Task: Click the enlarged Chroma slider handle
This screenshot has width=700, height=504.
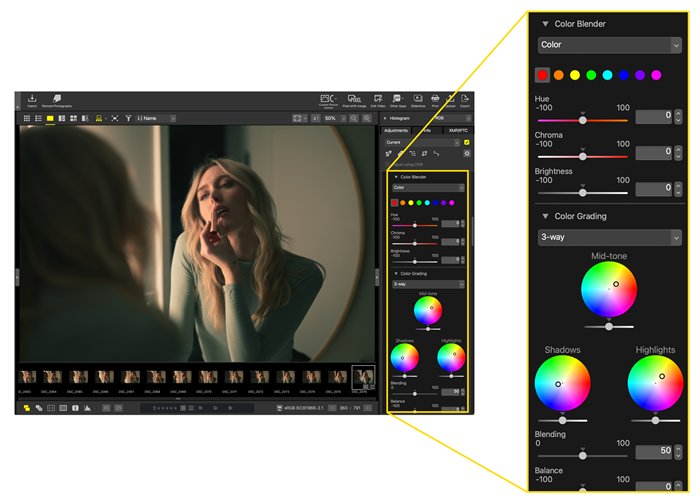Action: tap(583, 156)
